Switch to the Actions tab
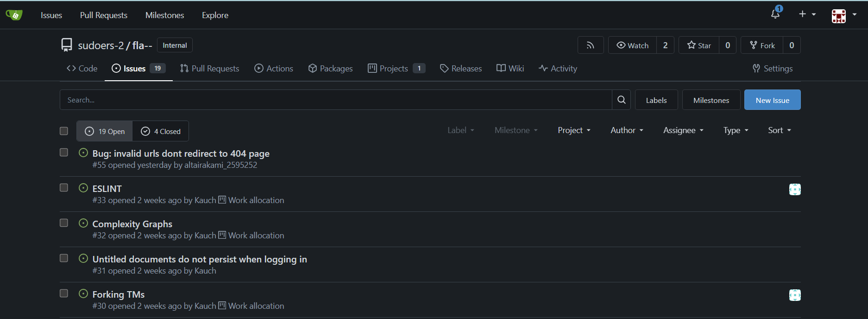The height and width of the screenshot is (319, 868). pyautogui.click(x=274, y=69)
